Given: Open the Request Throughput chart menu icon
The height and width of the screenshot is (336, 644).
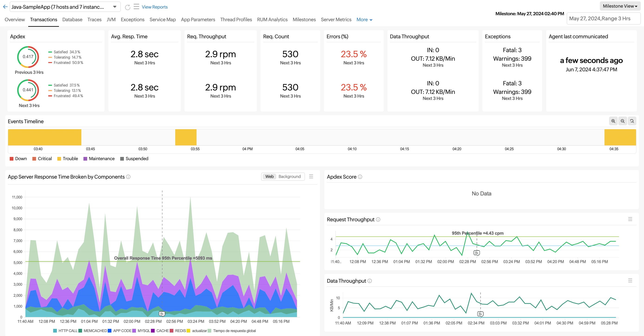Looking at the screenshot, I should [x=630, y=219].
